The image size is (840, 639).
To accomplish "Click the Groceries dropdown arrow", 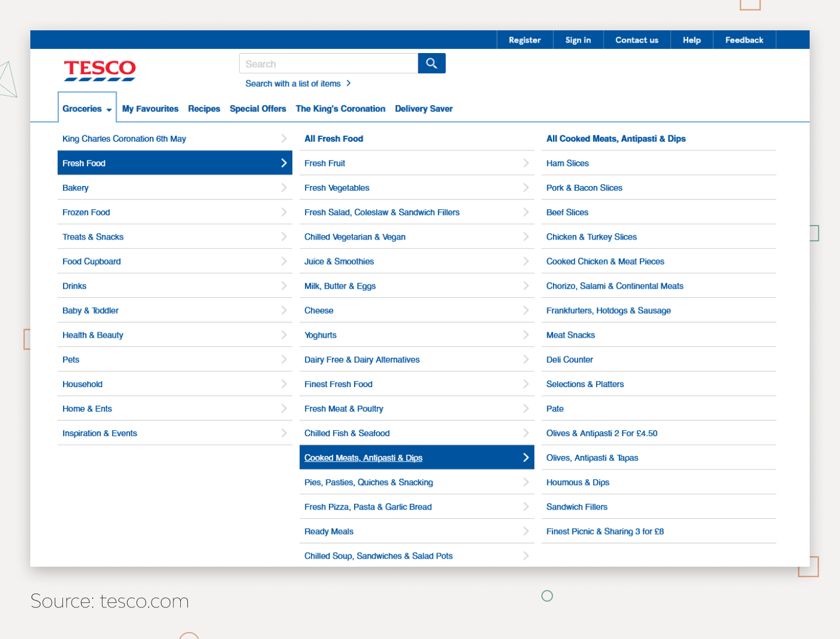I will pyautogui.click(x=109, y=110).
